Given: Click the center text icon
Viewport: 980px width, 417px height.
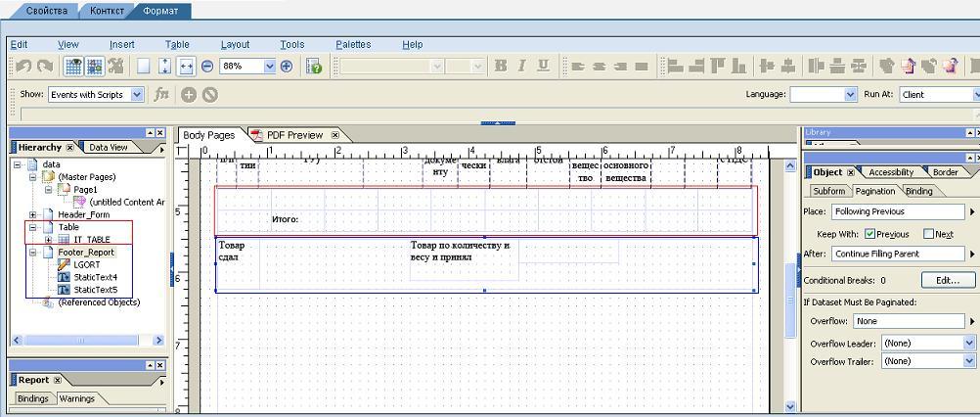Looking at the screenshot, I should [600, 67].
